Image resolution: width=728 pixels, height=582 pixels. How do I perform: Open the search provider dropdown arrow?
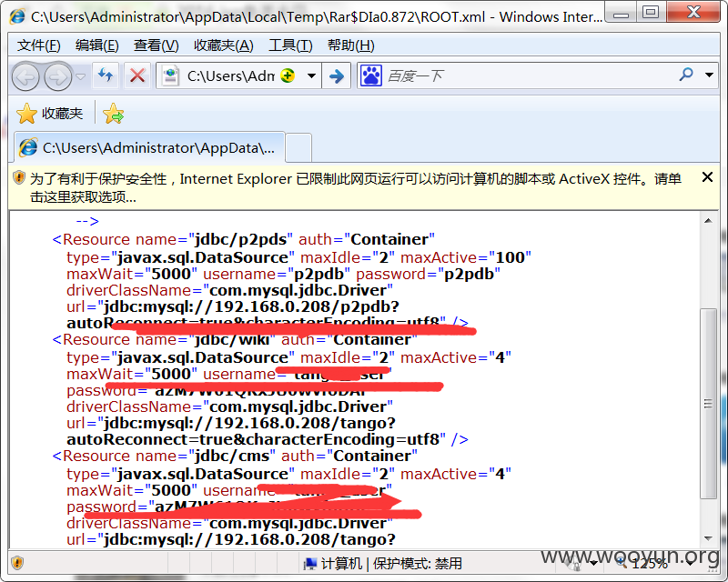[x=709, y=75]
